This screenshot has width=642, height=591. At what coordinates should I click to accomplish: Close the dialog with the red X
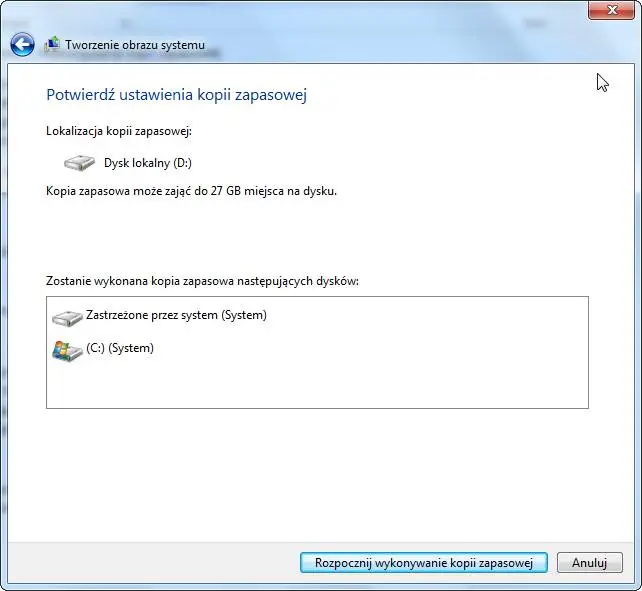pos(609,10)
